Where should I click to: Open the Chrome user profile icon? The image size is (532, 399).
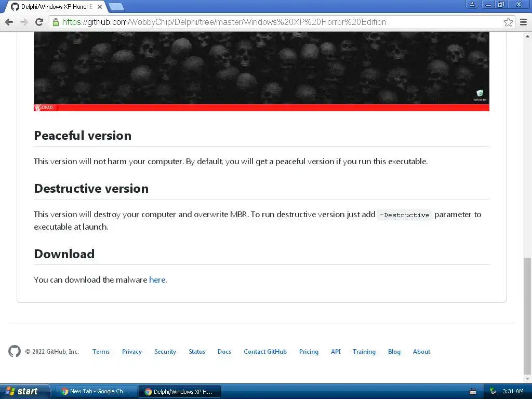point(472,4)
